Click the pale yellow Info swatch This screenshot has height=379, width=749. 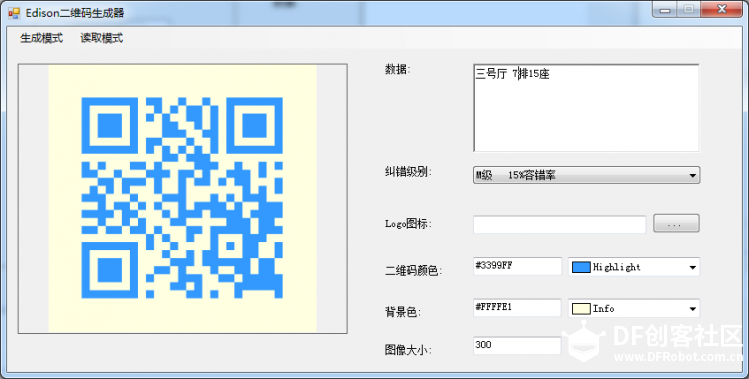click(581, 309)
